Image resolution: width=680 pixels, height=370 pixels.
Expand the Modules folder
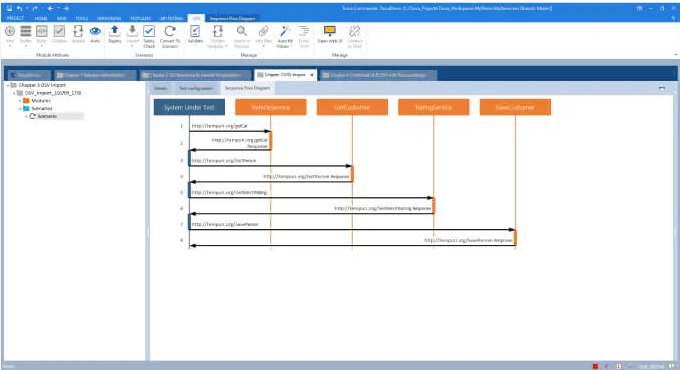pyautogui.click(x=20, y=101)
